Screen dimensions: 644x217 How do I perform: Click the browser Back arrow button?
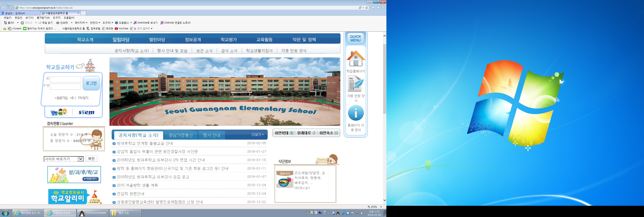click(x=4, y=7)
